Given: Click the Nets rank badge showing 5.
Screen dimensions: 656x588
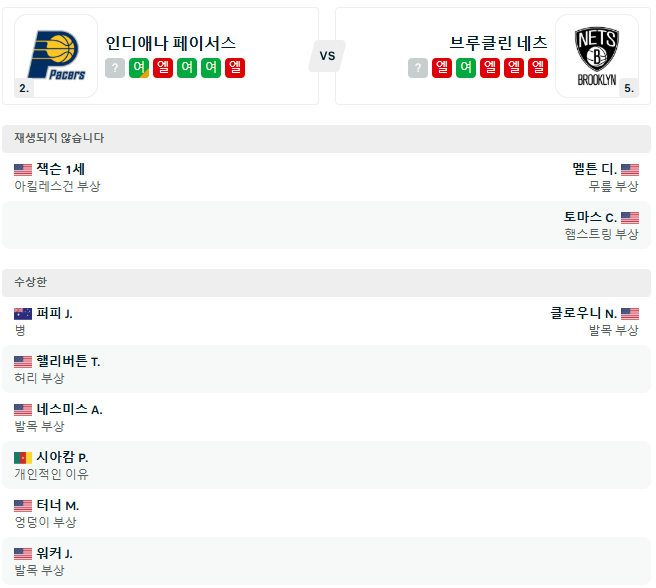Looking at the screenshot, I should click(628, 88).
